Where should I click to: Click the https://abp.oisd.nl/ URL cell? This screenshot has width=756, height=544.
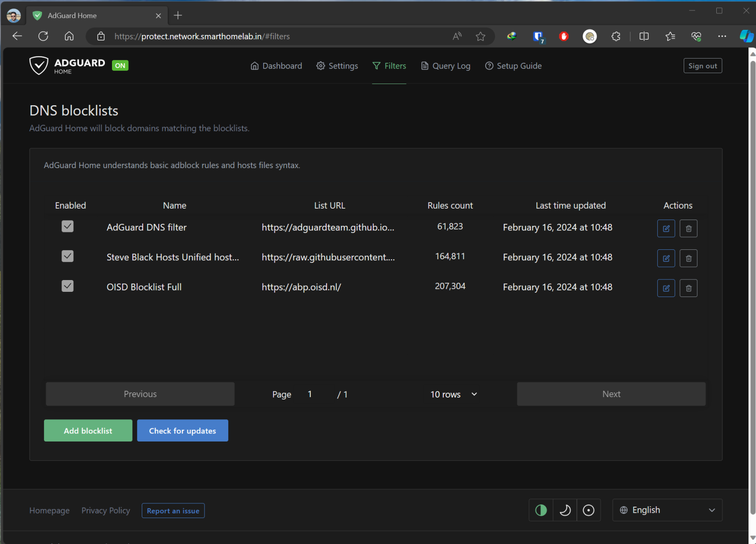tap(301, 287)
